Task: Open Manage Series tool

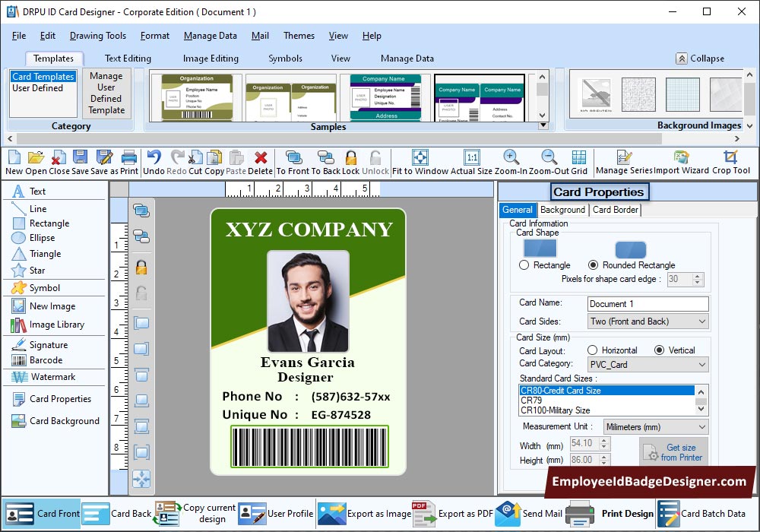Action: coord(624,157)
